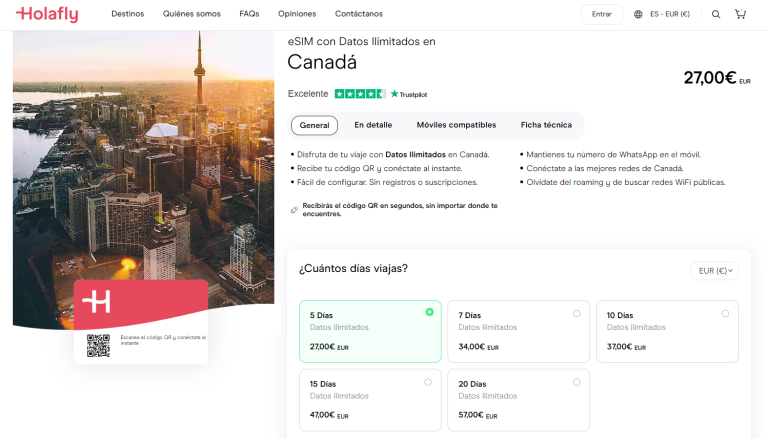Click 34,00€ EUR price text

click(479, 347)
